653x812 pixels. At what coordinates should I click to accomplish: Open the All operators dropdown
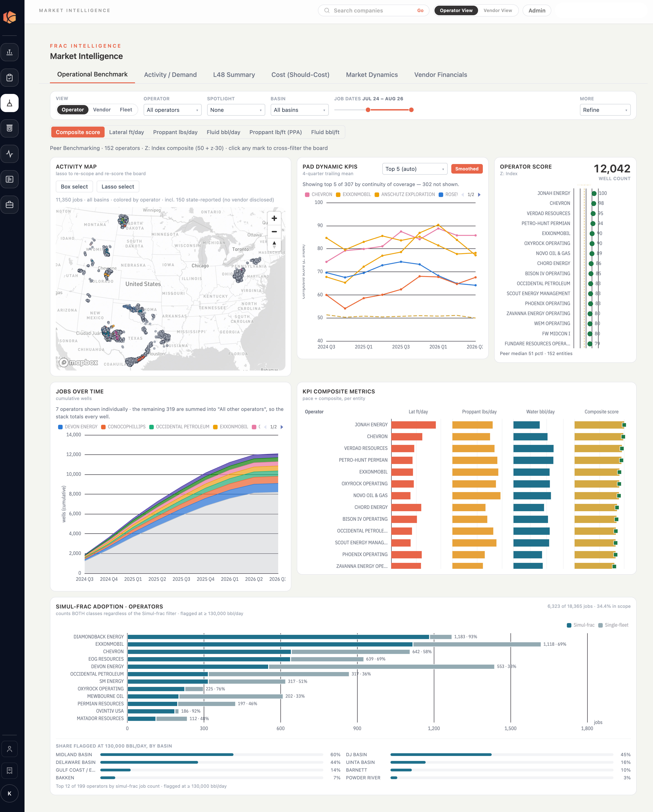click(172, 110)
